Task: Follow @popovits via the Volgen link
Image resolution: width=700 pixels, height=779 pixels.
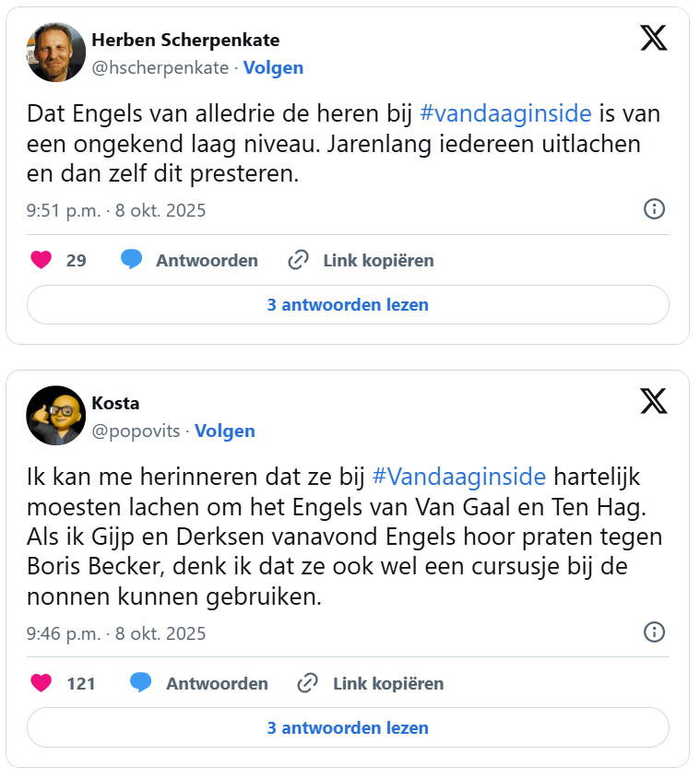Action: [225, 431]
